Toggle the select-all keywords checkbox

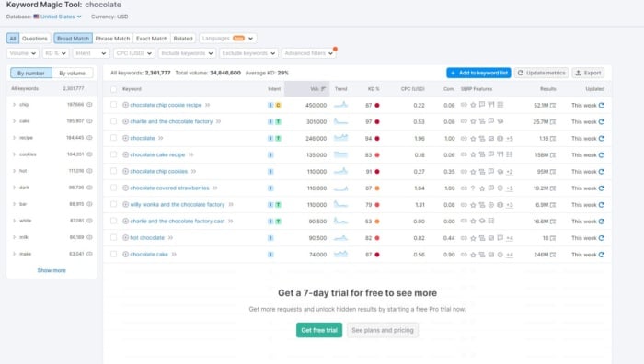click(x=114, y=89)
